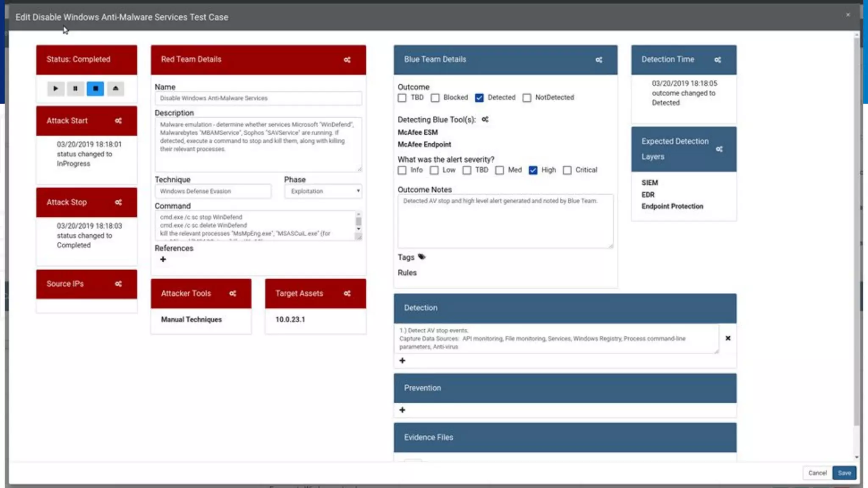Click the pause status button
The height and width of the screenshot is (488, 868).
tap(75, 89)
